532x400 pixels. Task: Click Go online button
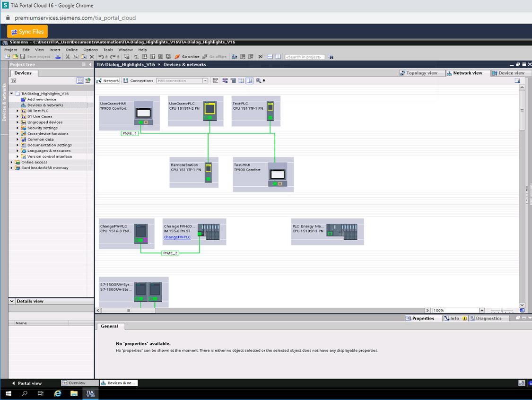(187, 57)
